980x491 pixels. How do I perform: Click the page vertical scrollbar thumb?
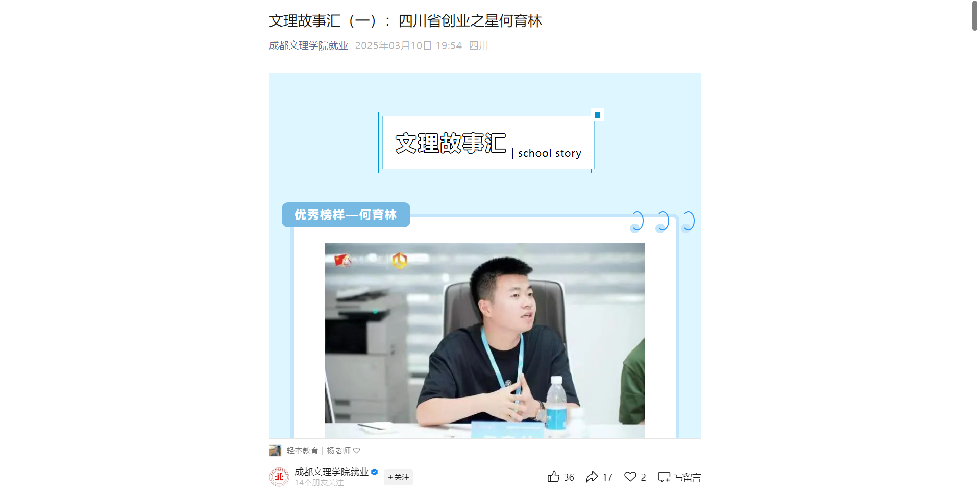[974, 15]
